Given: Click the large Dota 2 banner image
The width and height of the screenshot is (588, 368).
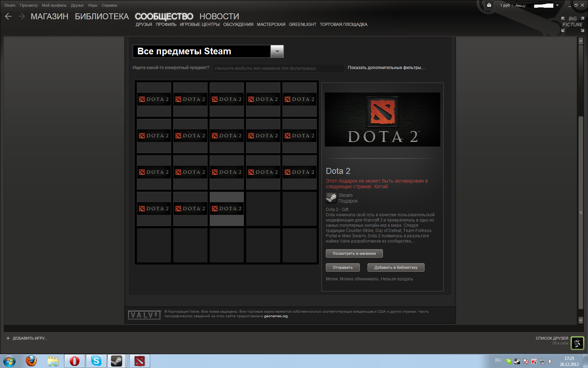Looking at the screenshot, I should (x=383, y=120).
